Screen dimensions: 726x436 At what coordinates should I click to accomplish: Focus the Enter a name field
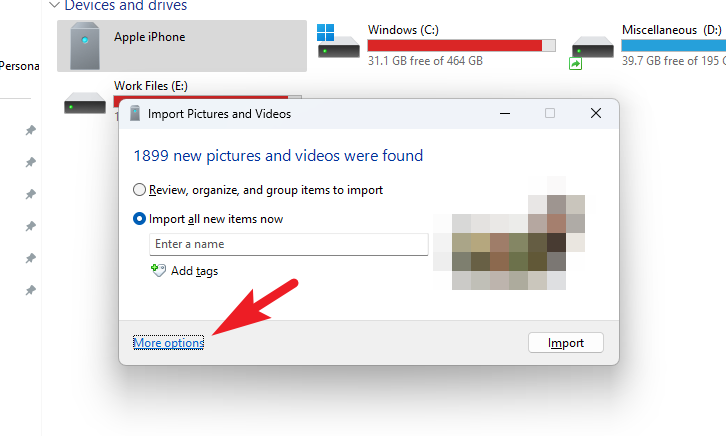[288, 244]
